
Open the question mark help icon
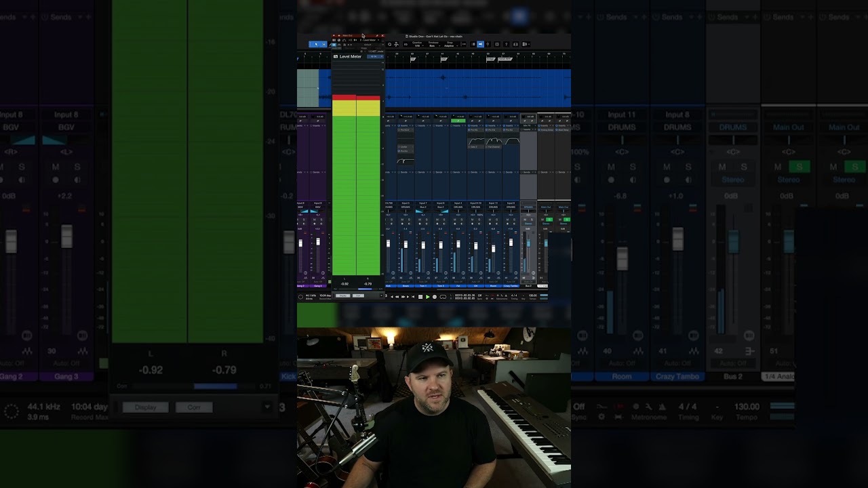click(507, 44)
